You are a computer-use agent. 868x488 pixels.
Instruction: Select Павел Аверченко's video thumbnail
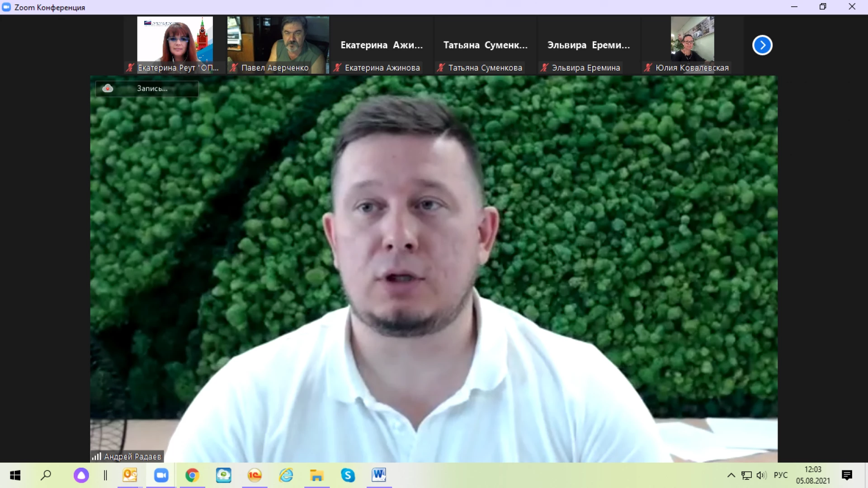[278, 44]
